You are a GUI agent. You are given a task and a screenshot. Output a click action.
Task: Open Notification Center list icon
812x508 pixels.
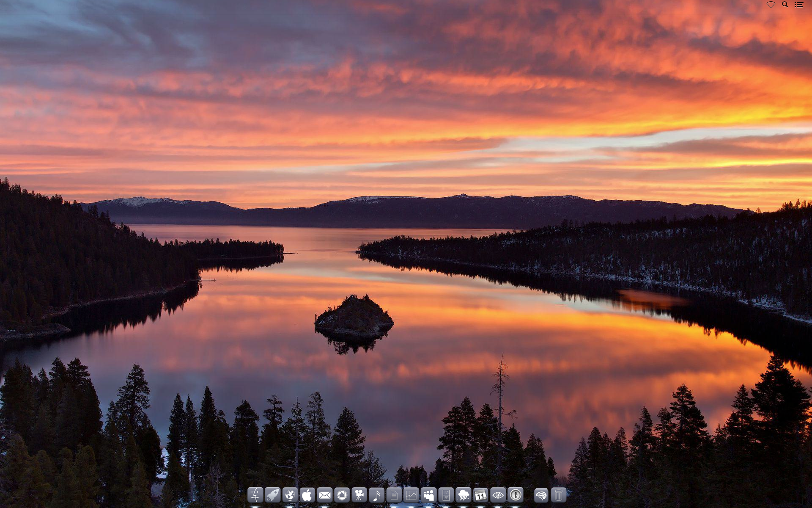tap(798, 5)
